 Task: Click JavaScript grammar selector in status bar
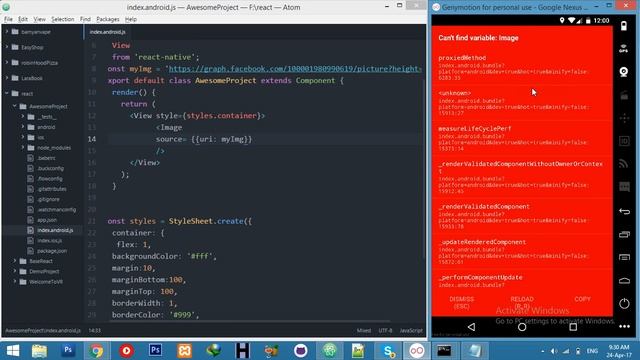click(411, 331)
